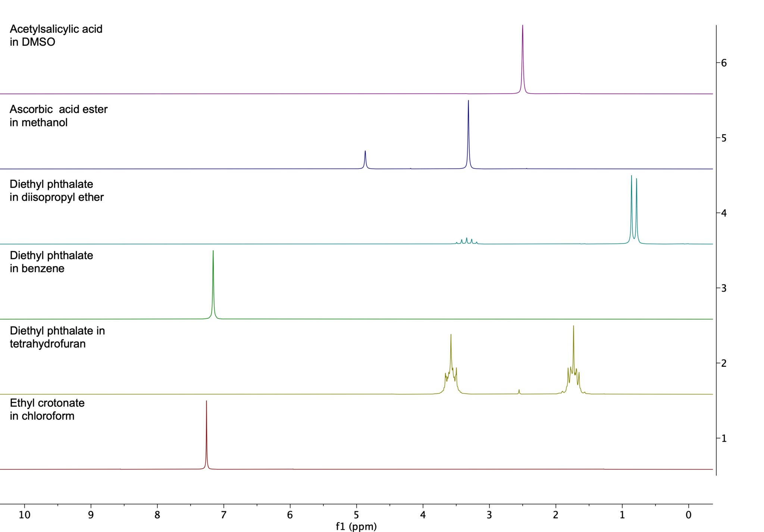Click the small blue peak near 4.9 ppm
The width and height of the screenshot is (764, 532).
365,157
